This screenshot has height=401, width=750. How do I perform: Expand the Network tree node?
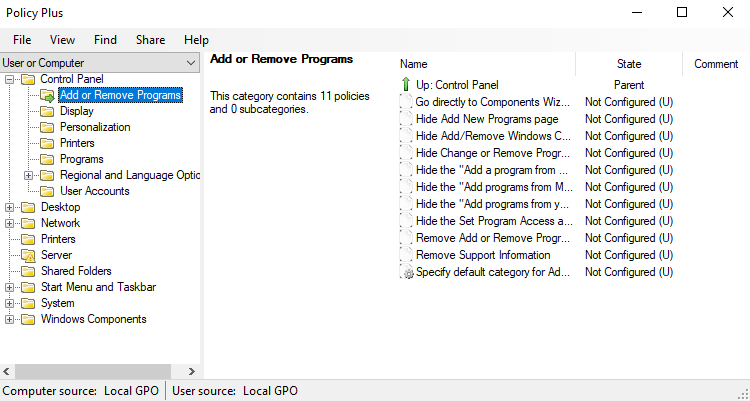pos(9,223)
